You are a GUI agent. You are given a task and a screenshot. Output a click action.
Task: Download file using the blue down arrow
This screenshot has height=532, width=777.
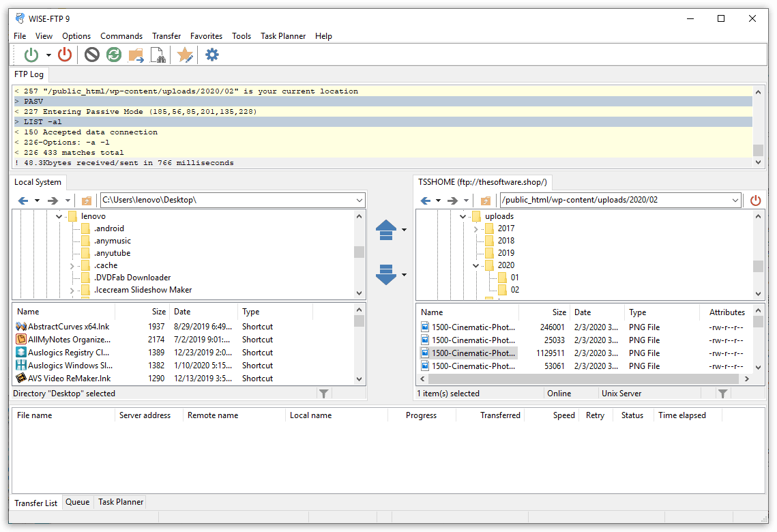click(386, 275)
